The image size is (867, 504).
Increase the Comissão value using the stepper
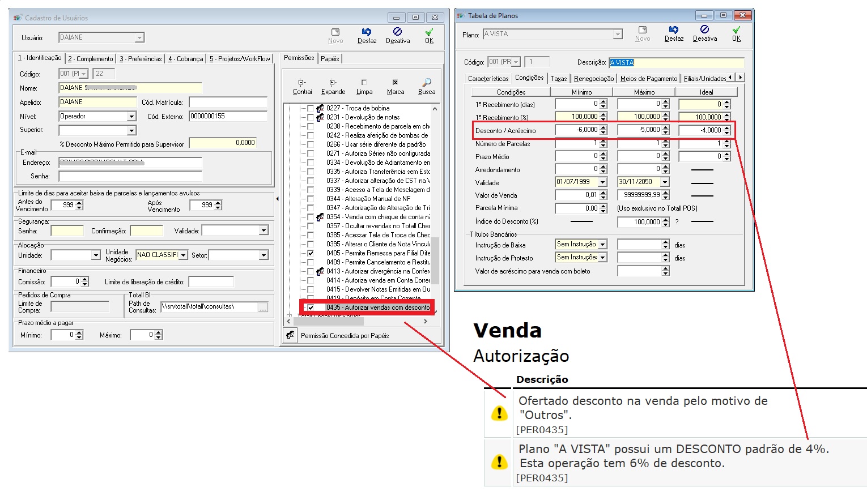[85, 279]
